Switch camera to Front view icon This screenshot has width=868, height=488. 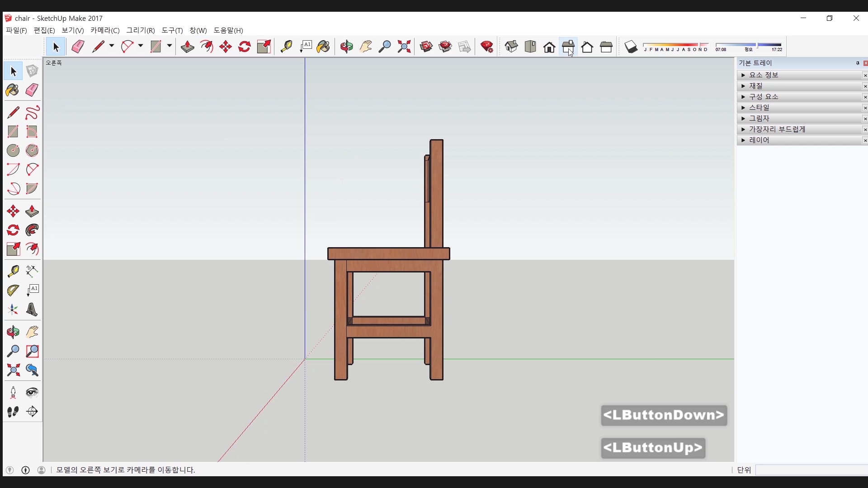tap(549, 47)
